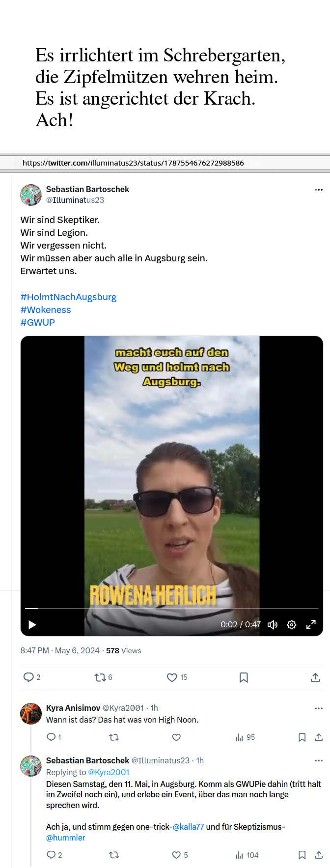Screen dimensions: 330x868
Task: Open more options on Kyra Anisimov's reply
Action: (x=319, y=708)
